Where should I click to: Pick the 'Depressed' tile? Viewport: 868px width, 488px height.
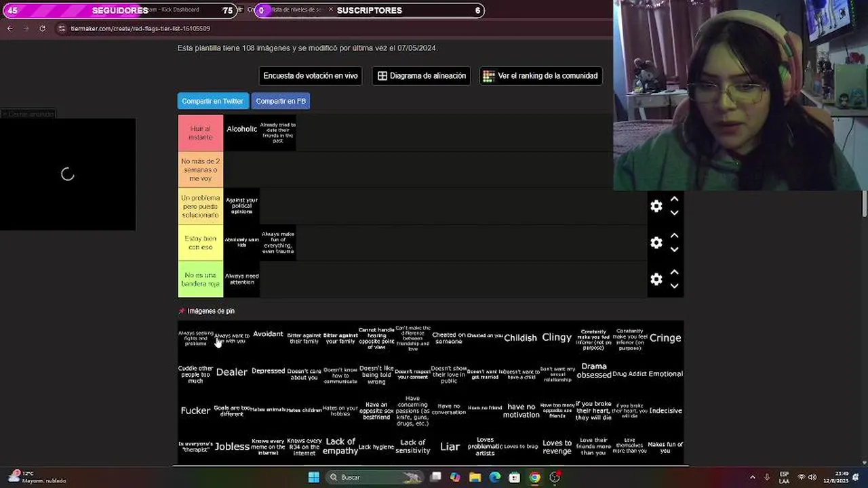coord(268,373)
